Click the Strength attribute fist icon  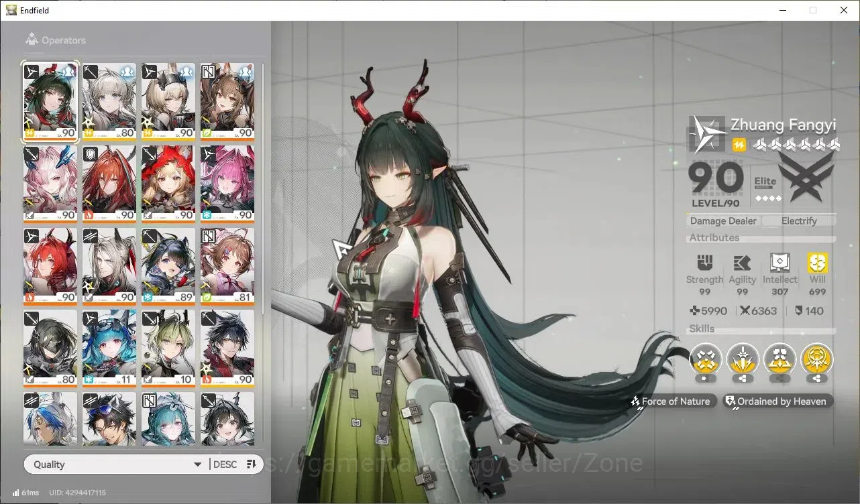point(704,263)
